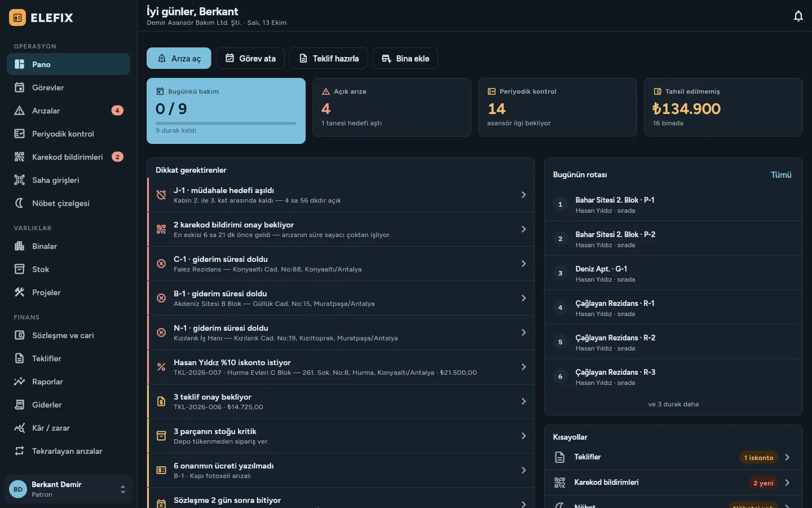The width and height of the screenshot is (812, 508).
Task: Click the Tekrarlayan arızalar repeat icon
Action: (x=19, y=451)
